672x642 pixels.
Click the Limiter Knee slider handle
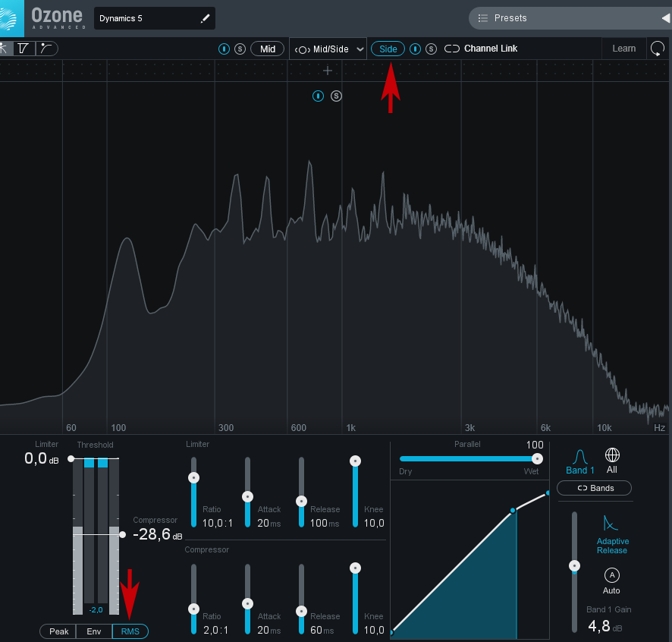(x=355, y=461)
